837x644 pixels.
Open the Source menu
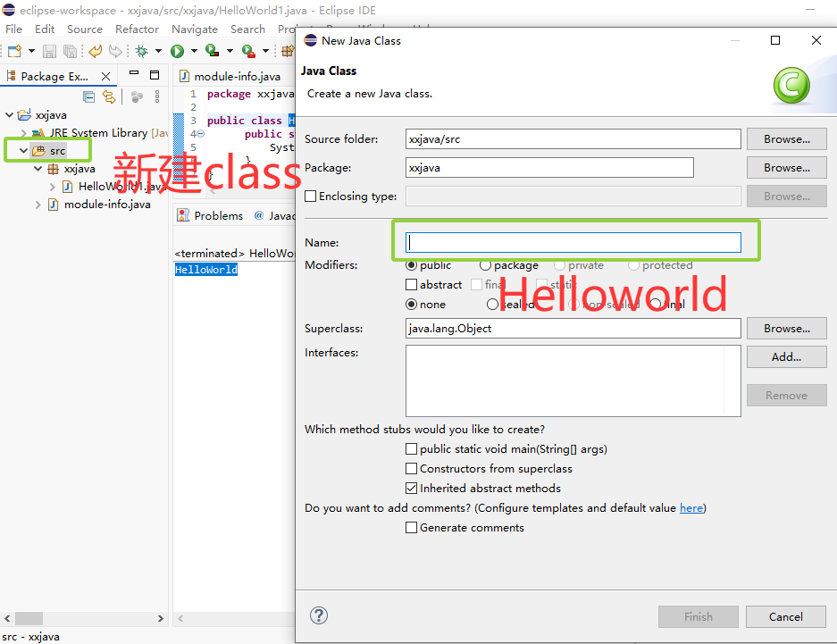(x=84, y=29)
